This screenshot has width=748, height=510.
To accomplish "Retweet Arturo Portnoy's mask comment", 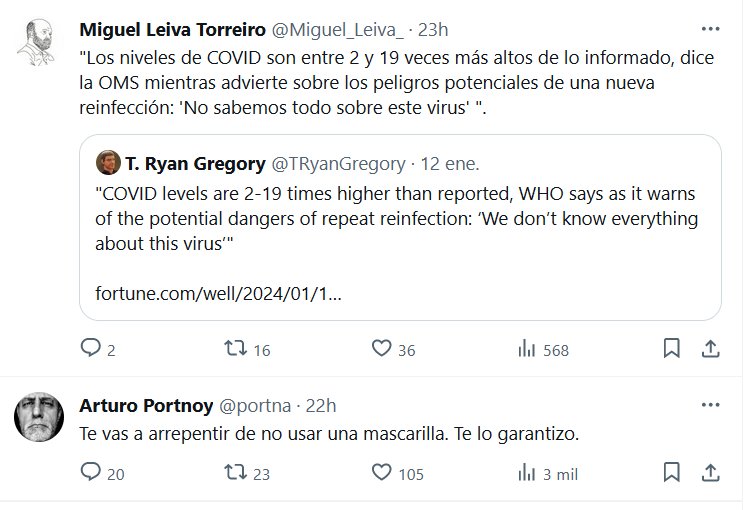I will 234,473.
